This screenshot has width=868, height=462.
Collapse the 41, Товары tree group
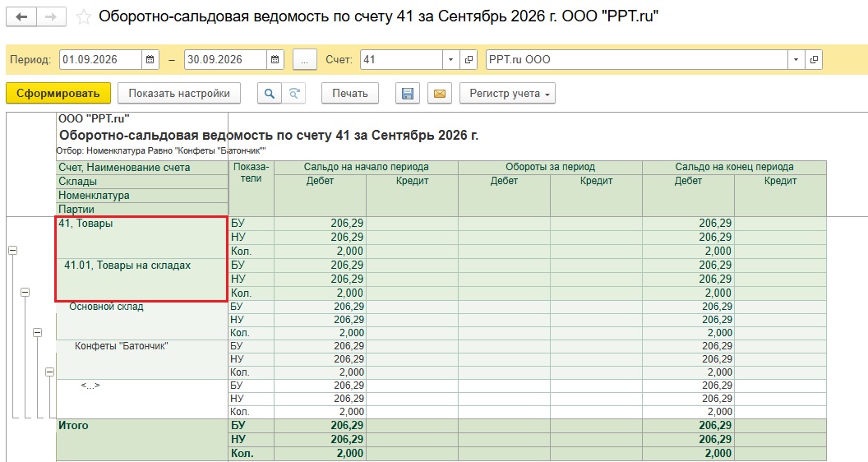[x=12, y=251]
